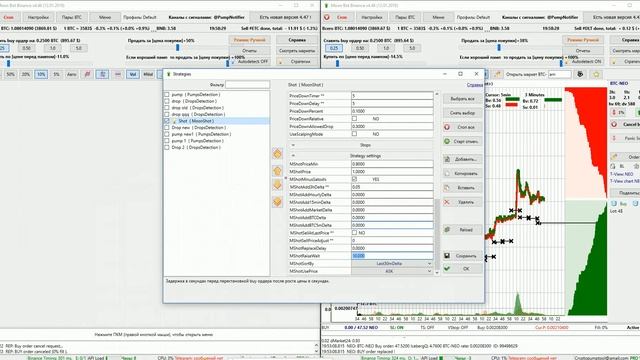
Task: Toggle UseScalpingMode checkbox
Action: [354, 134]
